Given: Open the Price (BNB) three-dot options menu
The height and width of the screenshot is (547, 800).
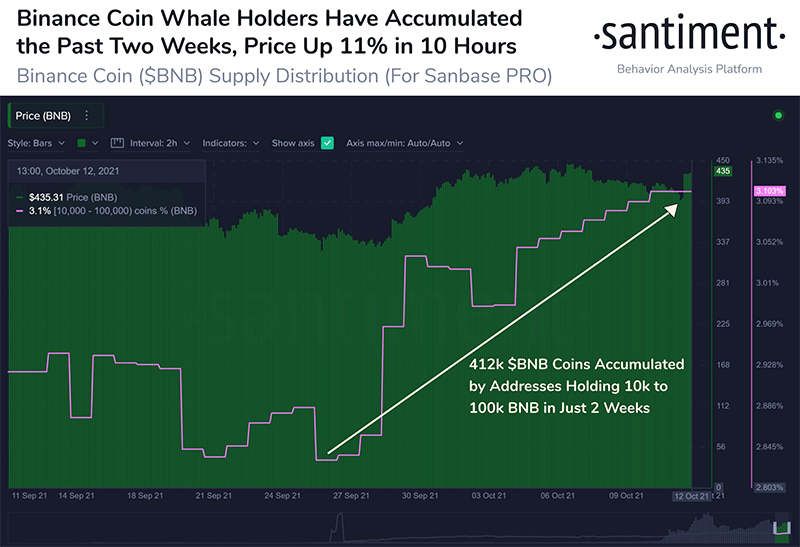Looking at the screenshot, I should [x=87, y=116].
